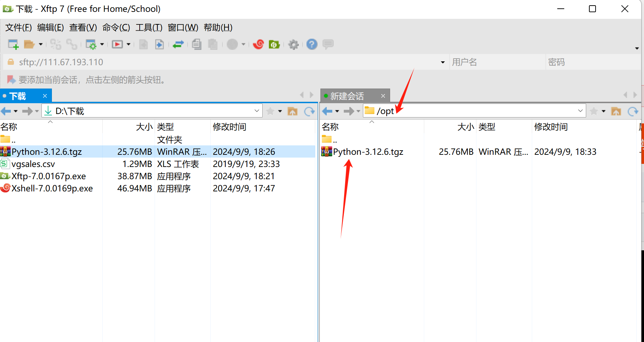Expand the D:\下载 path dropdown
This screenshot has width=644, height=342.
(x=257, y=111)
